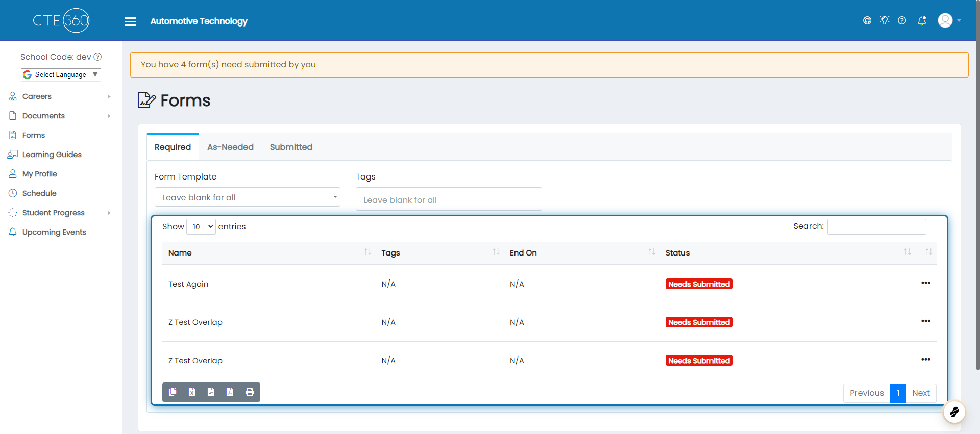Screen dimensions: 980x434
Task: Open Schedule in the sidebar
Action: coord(39,193)
